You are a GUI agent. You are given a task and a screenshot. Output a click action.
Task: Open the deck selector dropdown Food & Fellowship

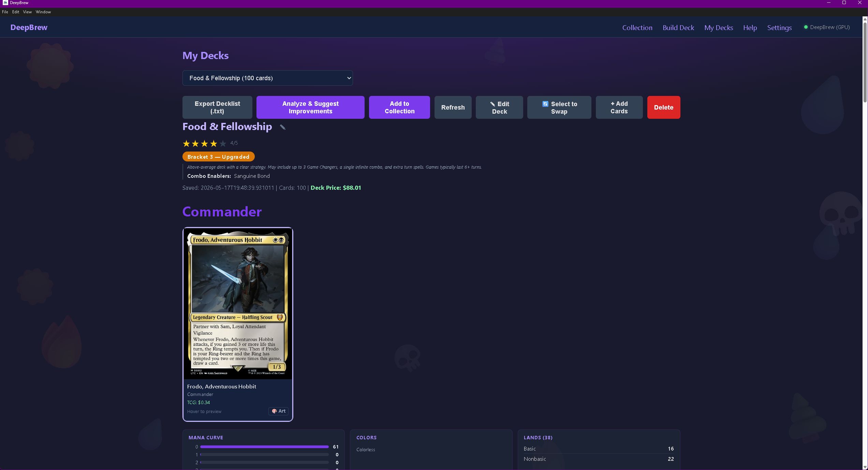[x=267, y=78]
